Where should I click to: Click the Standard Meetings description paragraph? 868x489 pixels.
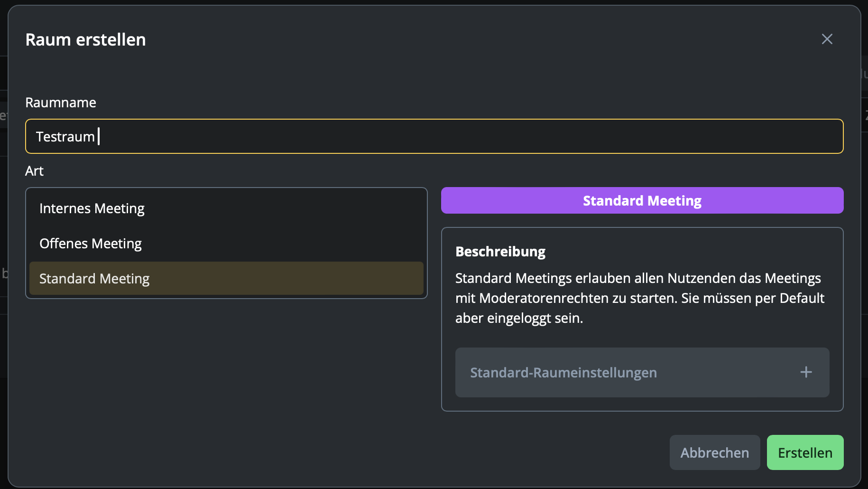click(x=640, y=298)
